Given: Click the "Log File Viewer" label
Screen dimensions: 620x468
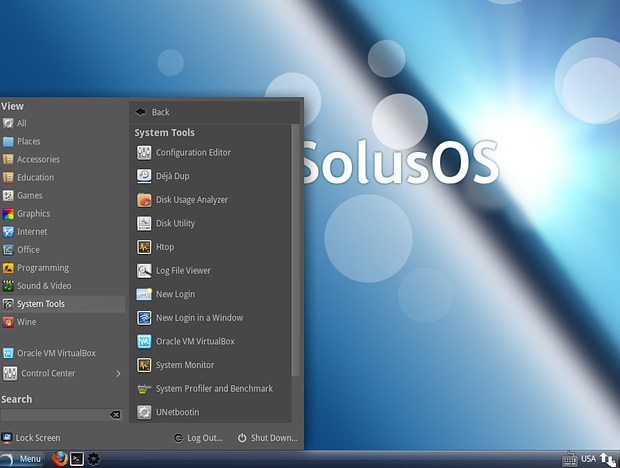Looking at the screenshot, I should pos(183,271).
